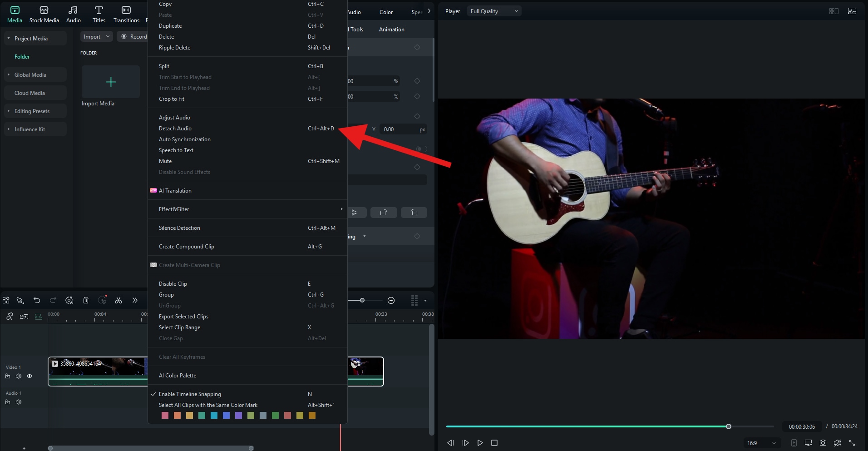
Task: Choose Speech to Text menu item
Action: [x=247, y=150]
